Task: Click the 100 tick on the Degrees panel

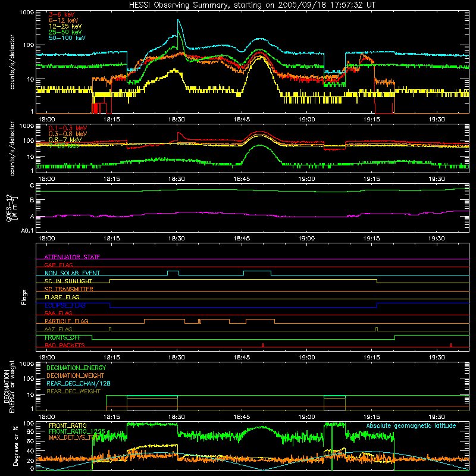Action: (x=29, y=424)
